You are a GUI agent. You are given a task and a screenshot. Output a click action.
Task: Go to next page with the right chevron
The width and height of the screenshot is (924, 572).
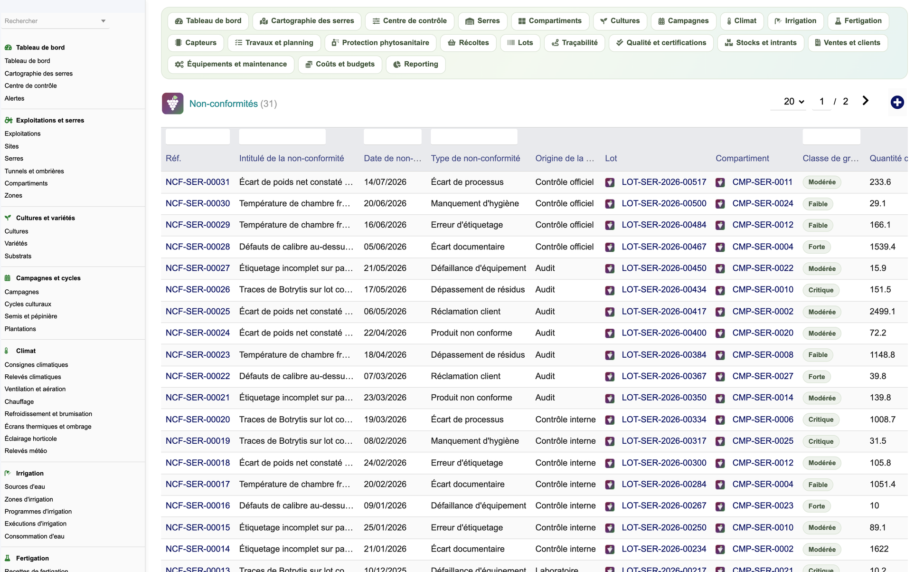tap(865, 101)
